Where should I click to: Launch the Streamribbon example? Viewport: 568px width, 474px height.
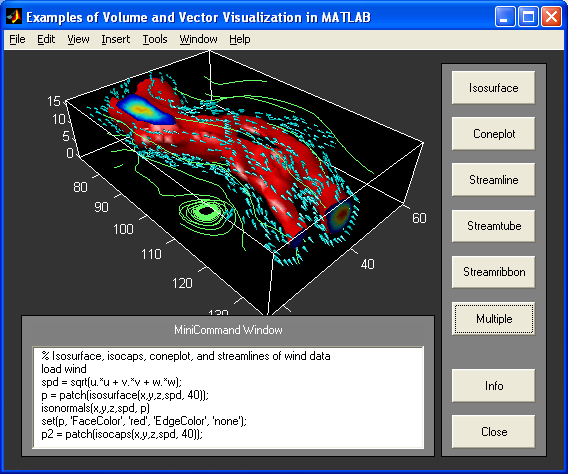tap(493, 272)
